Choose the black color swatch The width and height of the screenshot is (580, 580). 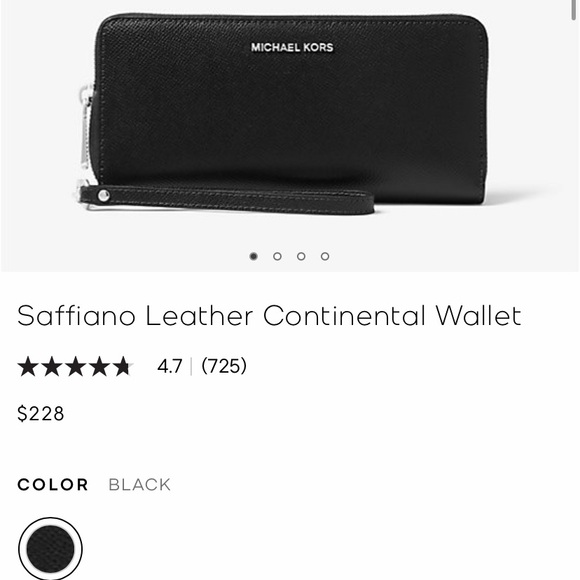pyautogui.click(x=50, y=549)
